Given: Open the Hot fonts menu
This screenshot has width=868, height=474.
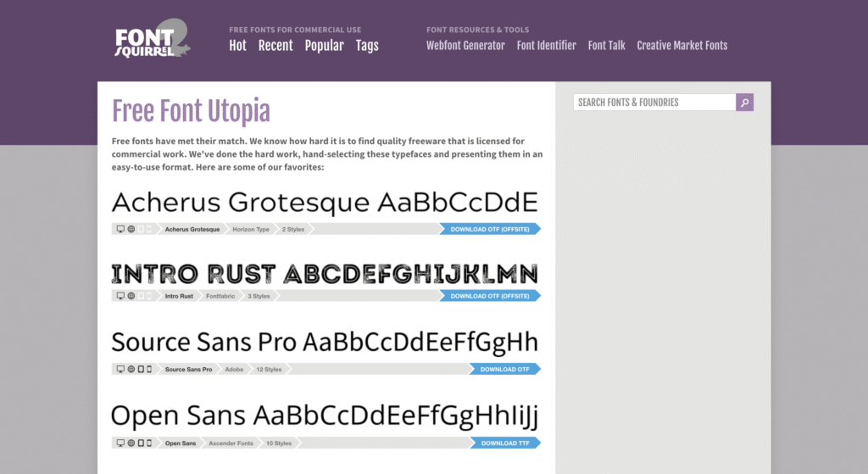Looking at the screenshot, I should click(x=237, y=46).
